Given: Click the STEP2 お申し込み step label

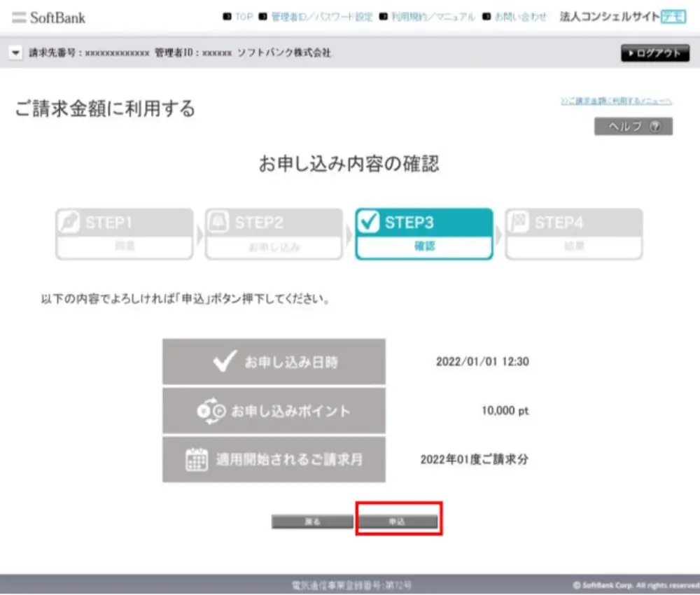Looking at the screenshot, I should [x=274, y=247].
